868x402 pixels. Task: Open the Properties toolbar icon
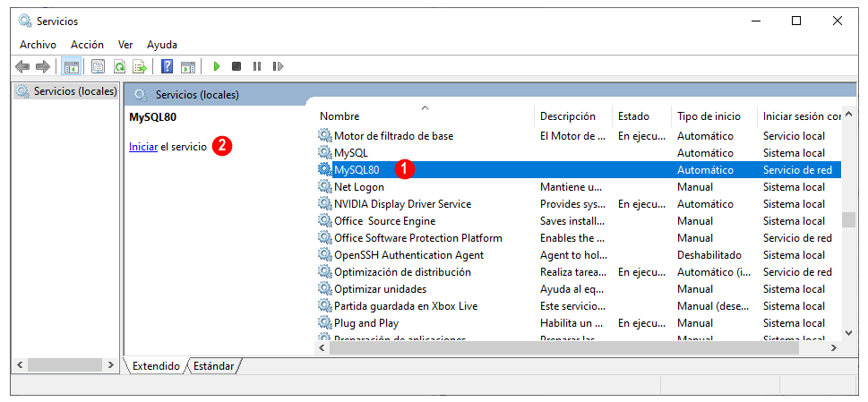click(98, 67)
